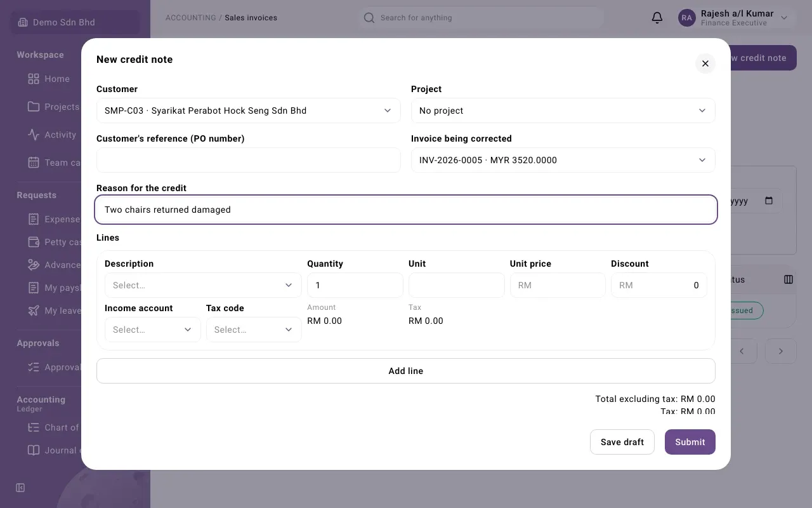Click the Reason for the credit field
Viewport: 812px width, 508px height.
[x=406, y=210]
